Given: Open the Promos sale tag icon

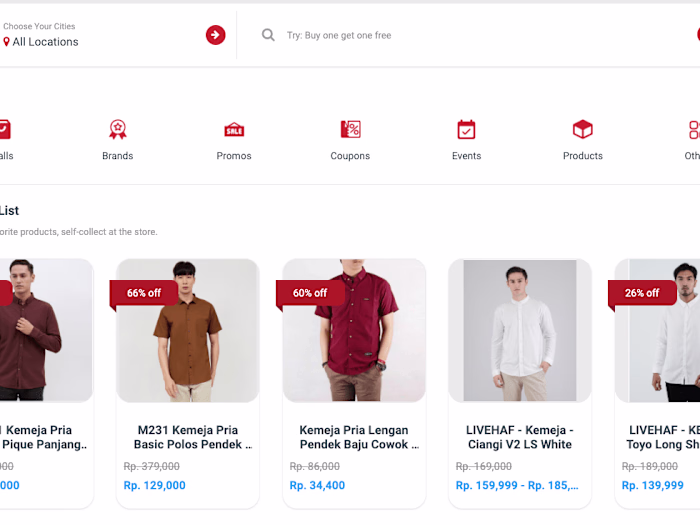Looking at the screenshot, I should click(234, 129).
